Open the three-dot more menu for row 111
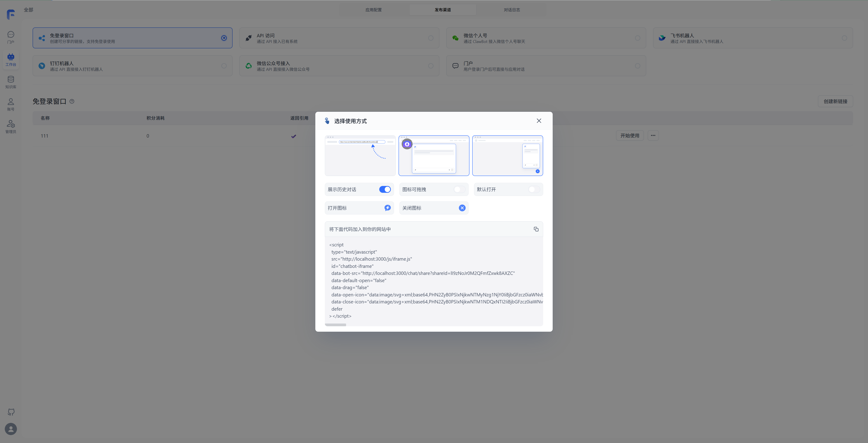Screen dimensions: 868x443 point(653,136)
